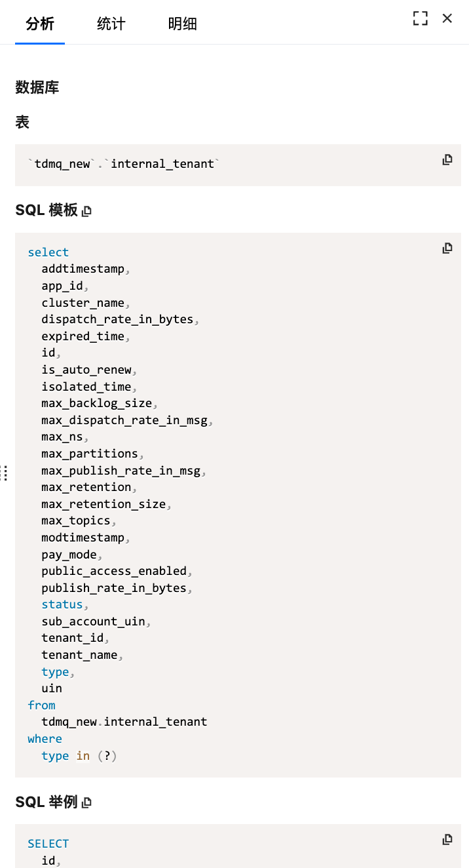Click the SQL 举例 heading text
The image size is (469, 868).
click(x=47, y=802)
